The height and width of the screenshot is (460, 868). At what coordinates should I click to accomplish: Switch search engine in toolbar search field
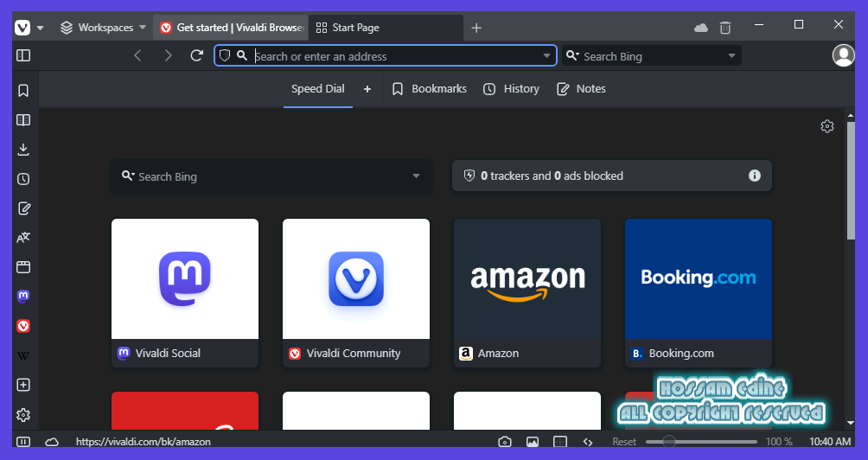[572, 56]
